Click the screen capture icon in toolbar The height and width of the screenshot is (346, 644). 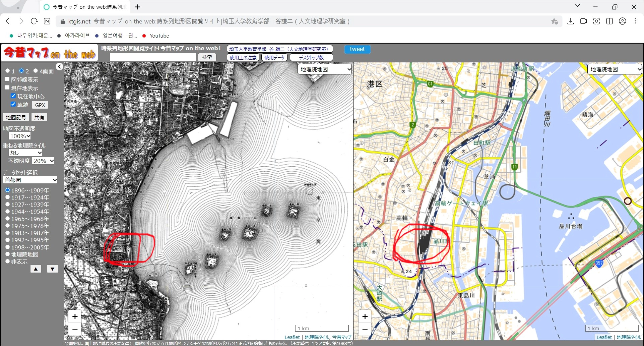click(596, 21)
